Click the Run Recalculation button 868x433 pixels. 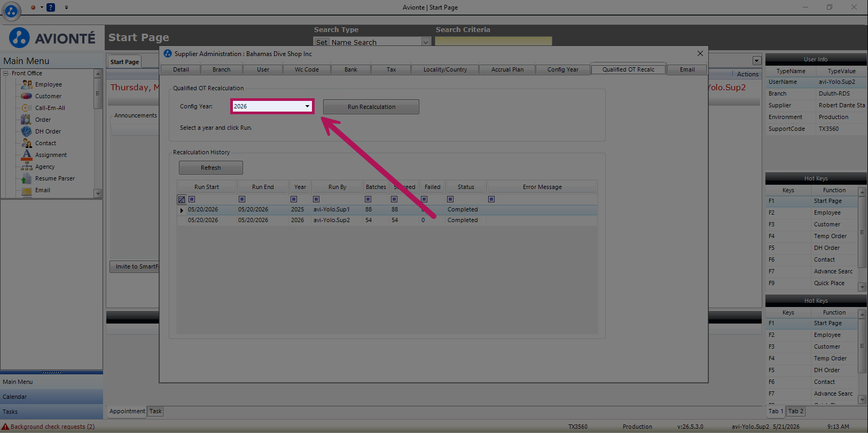tap(371, 107)
